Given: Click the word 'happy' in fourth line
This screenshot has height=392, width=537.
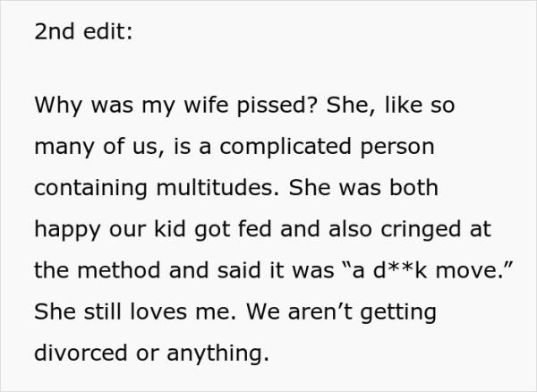Looking at the screenshot, I should pos(67,230).
